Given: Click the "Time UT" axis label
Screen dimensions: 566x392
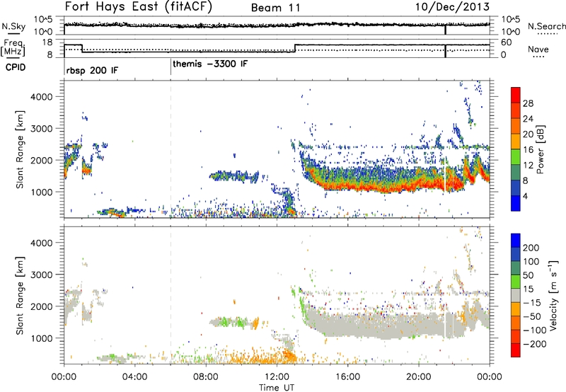Looking at the screenshot, I should click(x=277, y=388).
